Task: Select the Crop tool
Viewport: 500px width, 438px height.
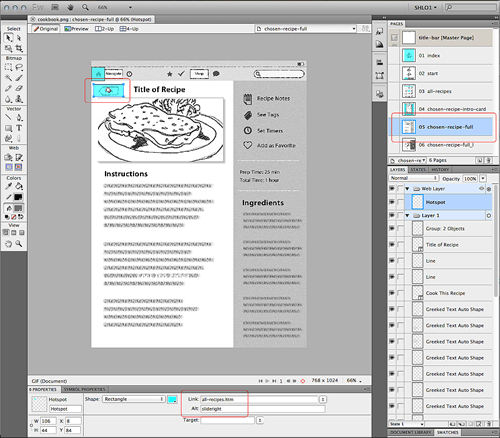Action: pos(19,49)
